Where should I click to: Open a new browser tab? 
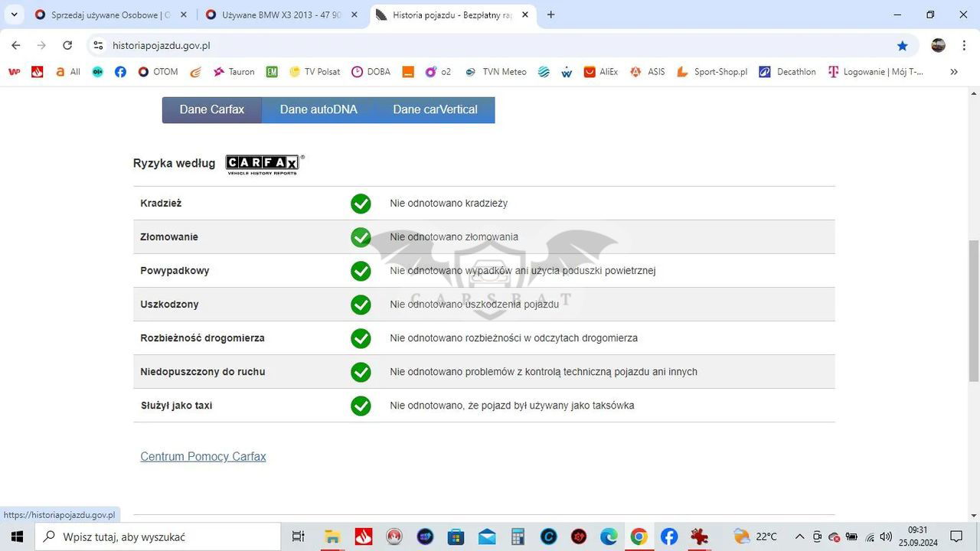(550, 15)
